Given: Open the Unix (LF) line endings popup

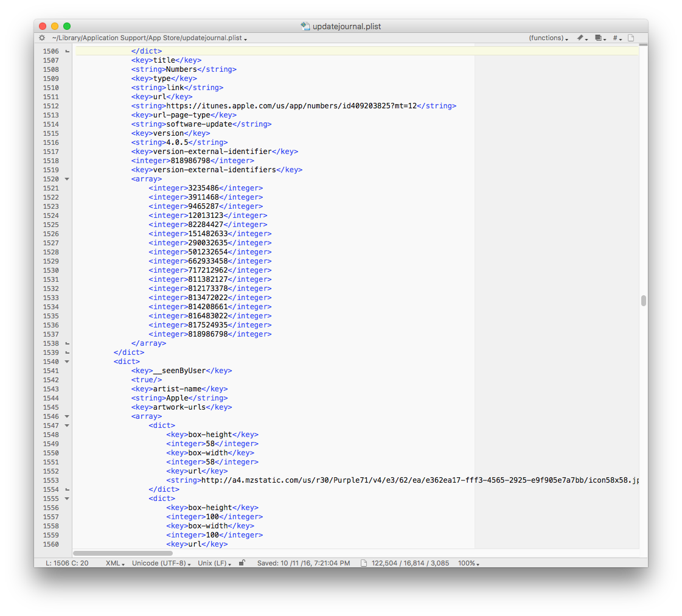Looking at the screenshot, I should point(214,563).
